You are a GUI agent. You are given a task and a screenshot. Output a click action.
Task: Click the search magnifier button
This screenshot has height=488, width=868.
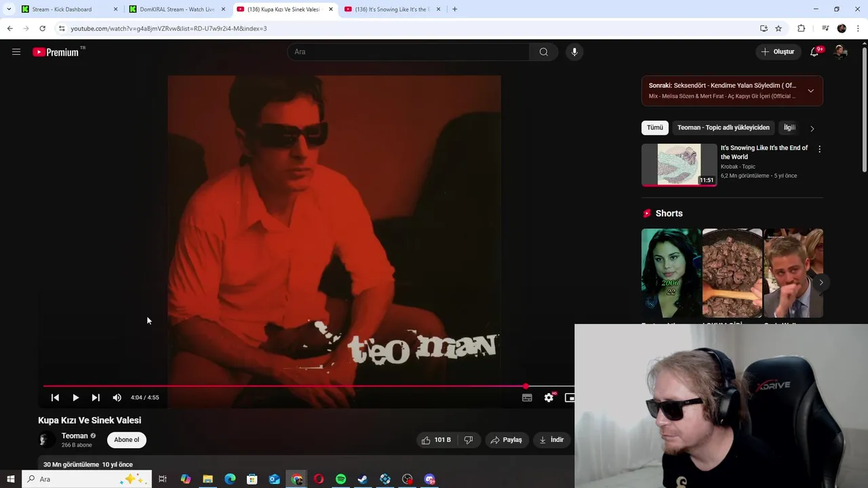pos(543,52)
